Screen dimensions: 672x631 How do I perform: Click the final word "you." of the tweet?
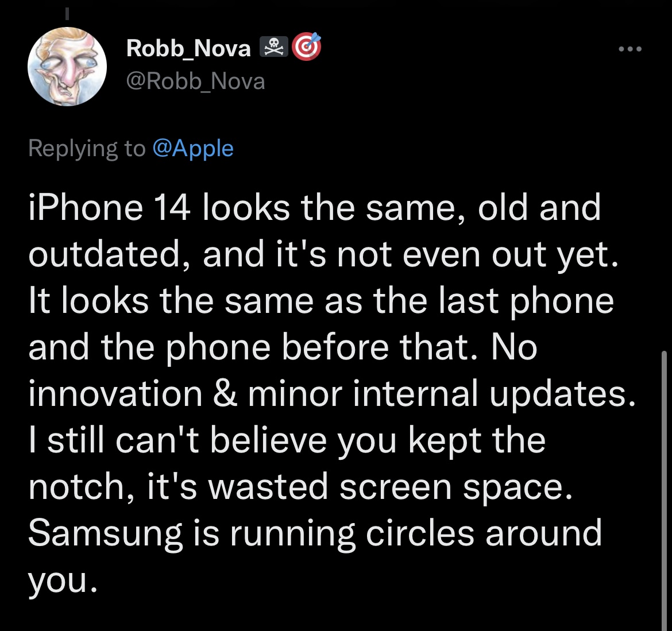[x=59, y=581]
